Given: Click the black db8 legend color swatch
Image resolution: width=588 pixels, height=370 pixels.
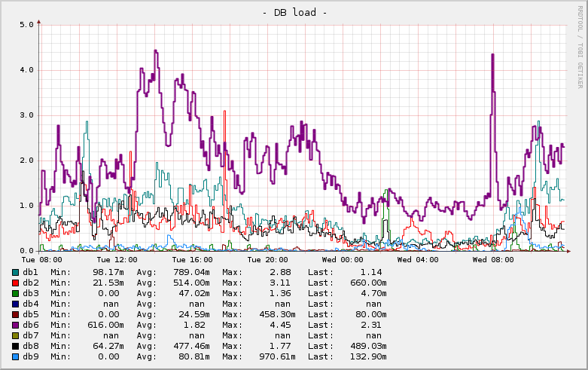Looking at the screenshot, I should click(x=16, y=346).
